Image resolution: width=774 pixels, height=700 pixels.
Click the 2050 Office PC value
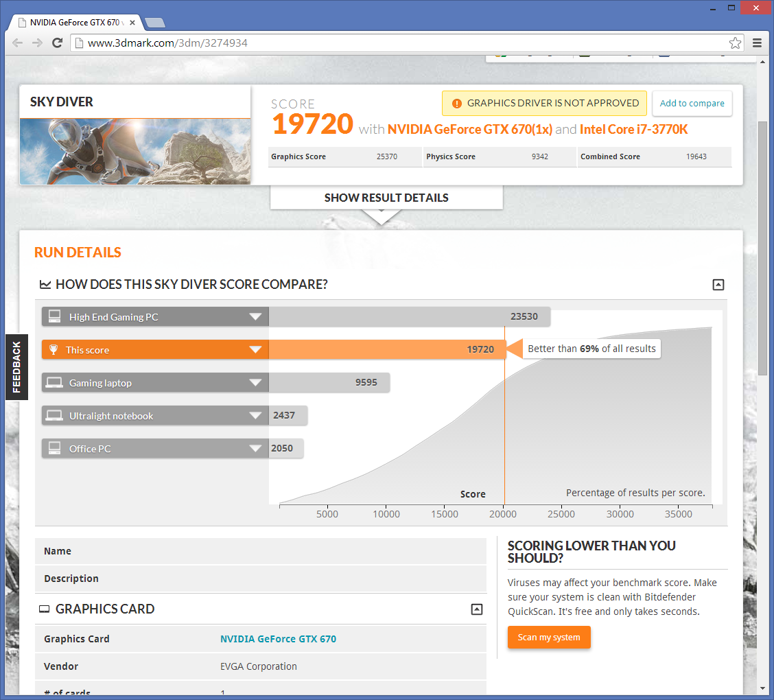coord(282,449)
